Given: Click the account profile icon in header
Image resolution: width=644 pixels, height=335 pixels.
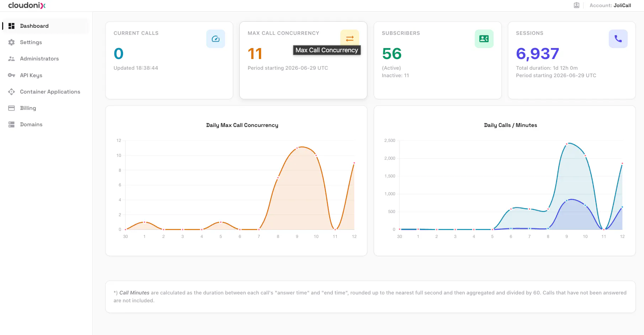Looking at the screenshot, I should pyautogui.click(x=576, y=5).
